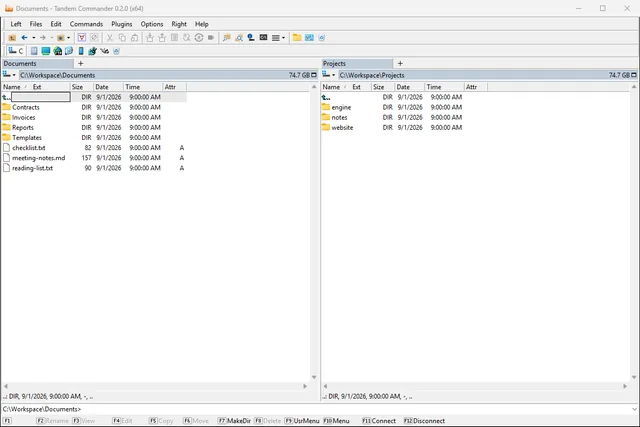640x427 pixels.
Task: Sort left panel by Date column
Action: 108,87
